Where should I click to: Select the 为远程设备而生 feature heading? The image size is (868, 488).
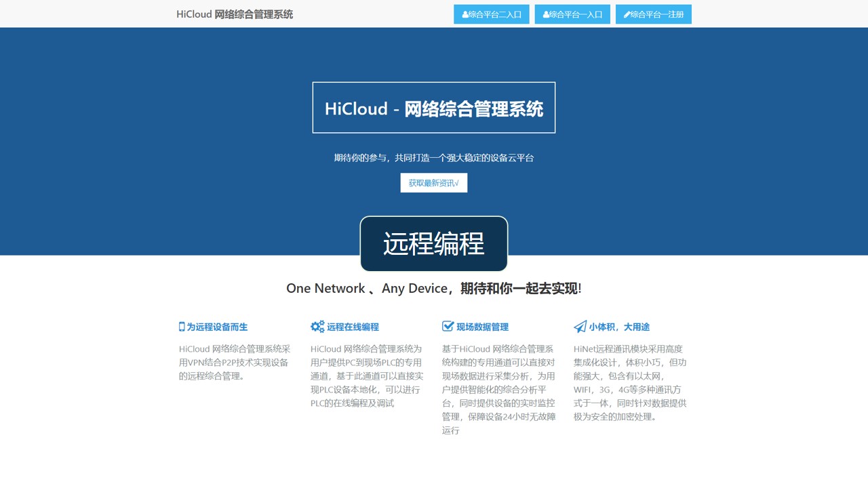217,327
